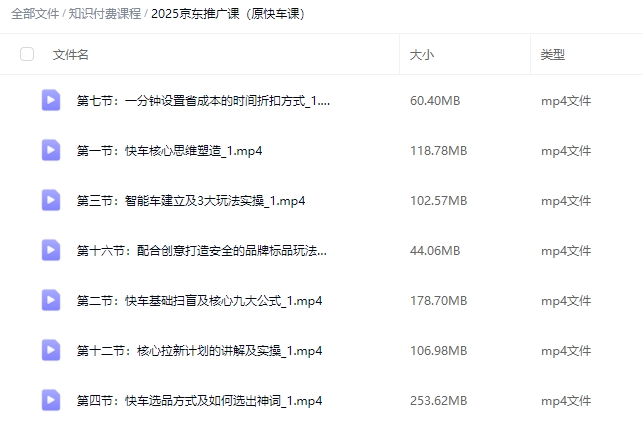Image resolution: width=643 pixels, height=426 pixels.
Task: Go to 全部文件 in the breadcrumb
Action: tap(35, 14)
